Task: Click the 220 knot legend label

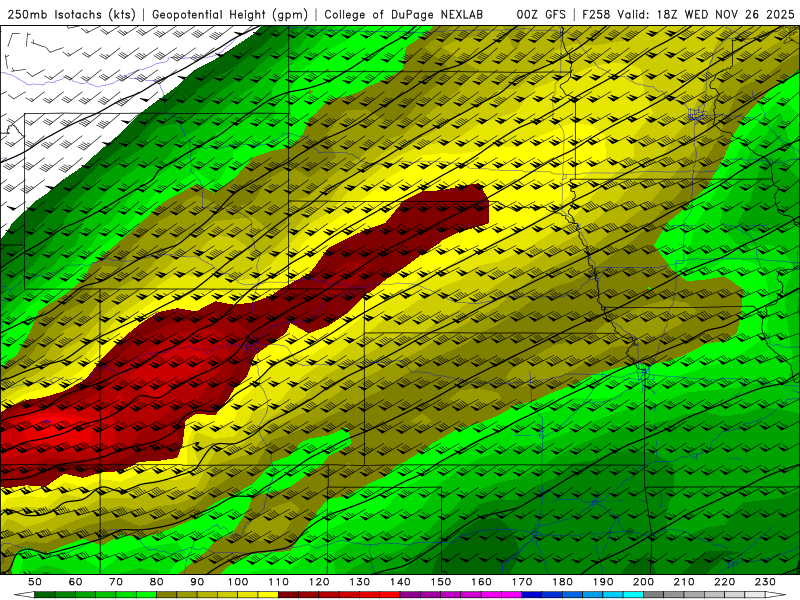Action: pos(724,582)
